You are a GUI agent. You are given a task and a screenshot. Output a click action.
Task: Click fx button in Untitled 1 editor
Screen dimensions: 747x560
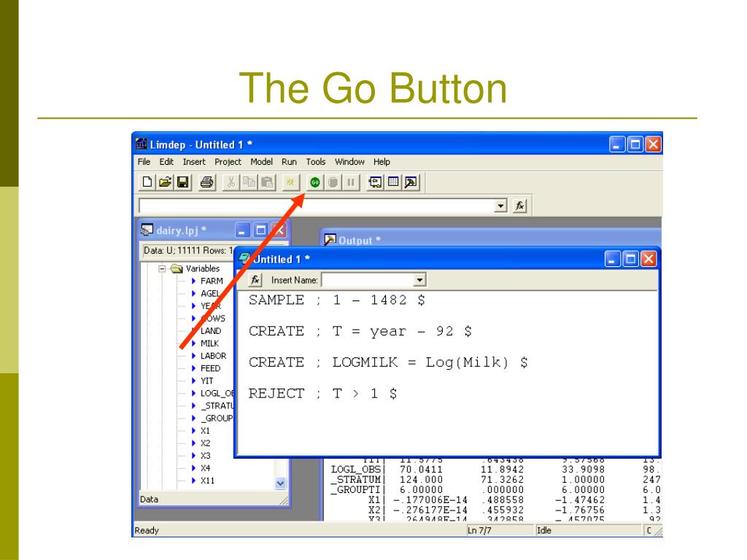(x=255, y=280)
